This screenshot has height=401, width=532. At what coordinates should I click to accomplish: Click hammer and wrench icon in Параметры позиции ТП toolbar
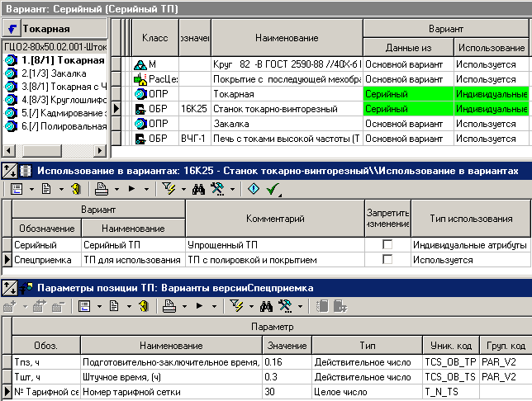(x=285, y=306)
